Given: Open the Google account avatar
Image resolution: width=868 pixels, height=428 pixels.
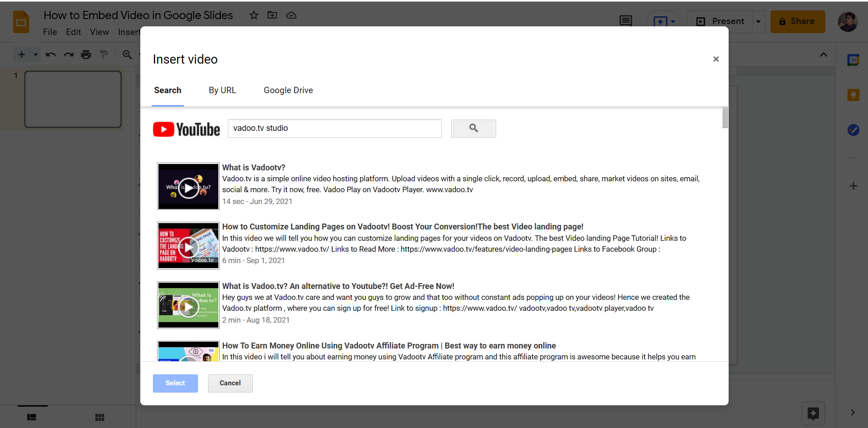Looking at the screenshot, I should (848, 21).
